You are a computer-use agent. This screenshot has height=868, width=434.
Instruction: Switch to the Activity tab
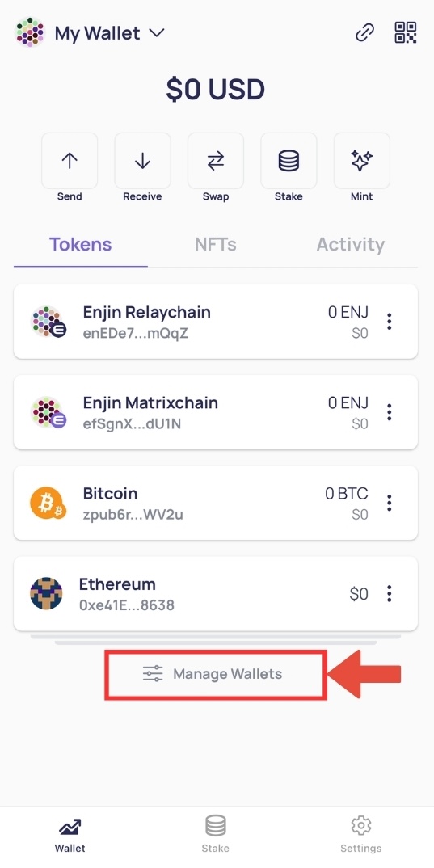(351, 245)
